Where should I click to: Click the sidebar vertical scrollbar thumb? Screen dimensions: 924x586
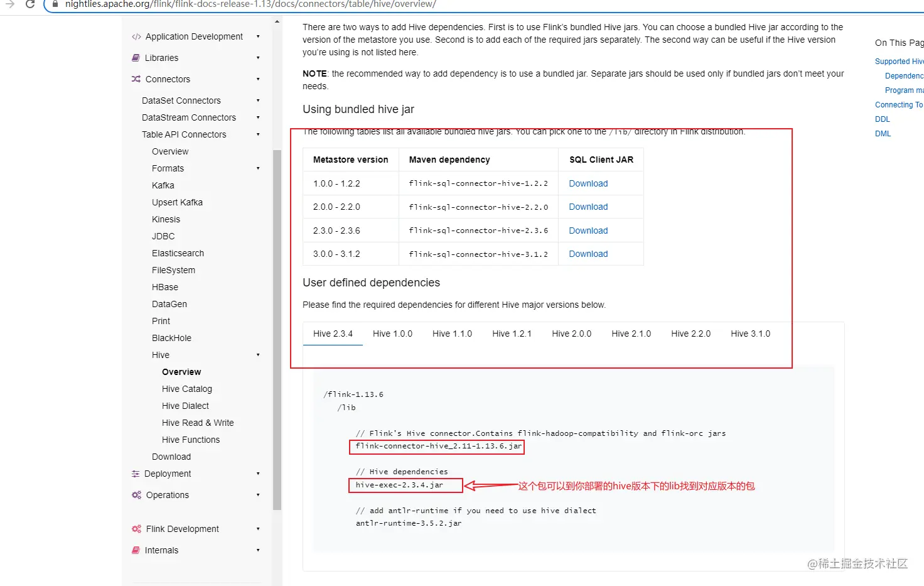(277, 330)
